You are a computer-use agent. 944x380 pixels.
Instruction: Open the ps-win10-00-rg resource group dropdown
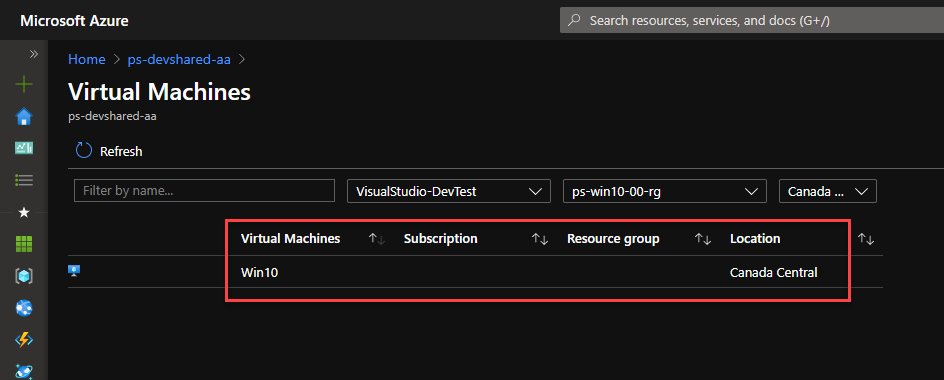click(x=665, y=191)
